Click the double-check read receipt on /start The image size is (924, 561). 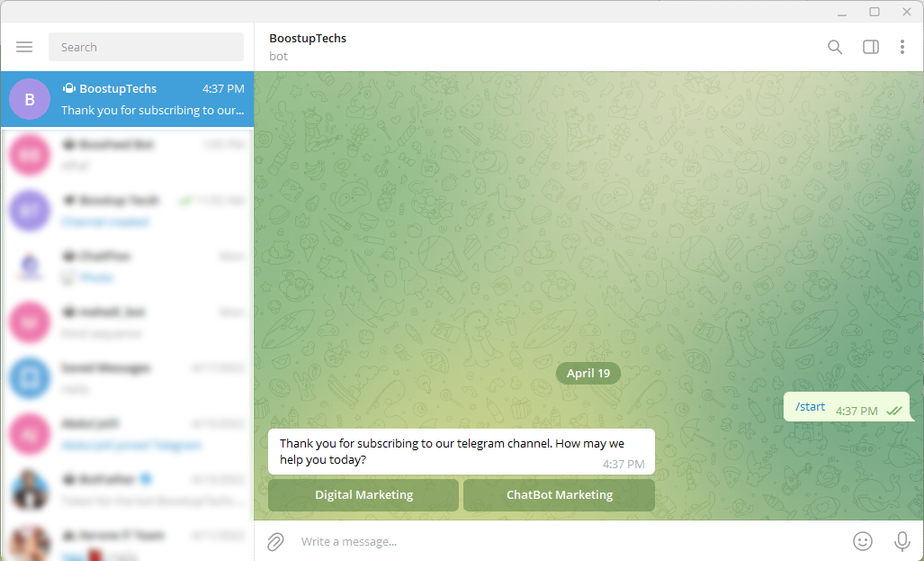pyautogui.click(x=894, y=412)
